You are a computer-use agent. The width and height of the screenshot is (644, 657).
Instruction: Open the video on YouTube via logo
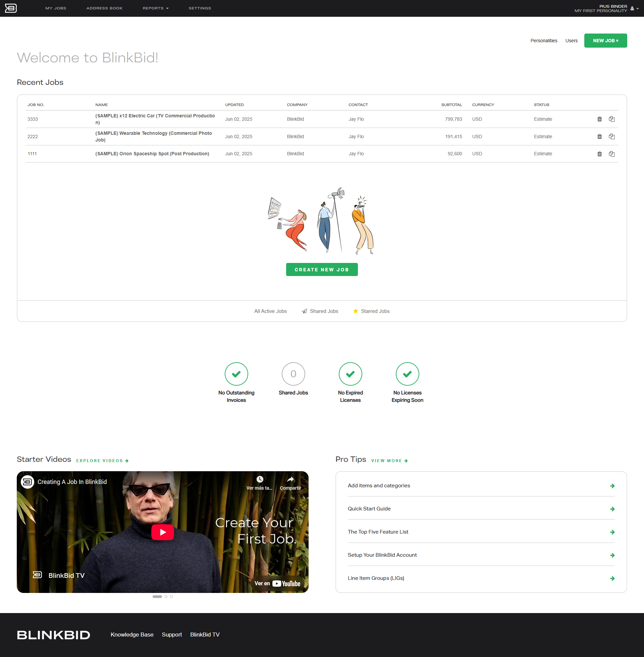tap(286, 584)
